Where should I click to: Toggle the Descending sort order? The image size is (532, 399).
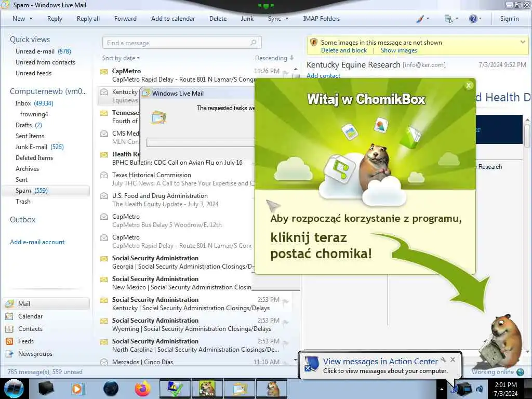274,58
